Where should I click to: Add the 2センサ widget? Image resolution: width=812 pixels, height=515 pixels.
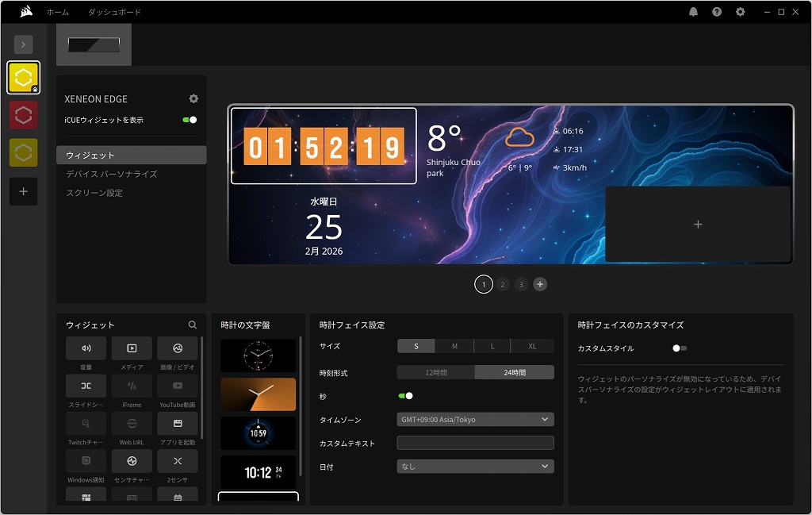(177, 460)
